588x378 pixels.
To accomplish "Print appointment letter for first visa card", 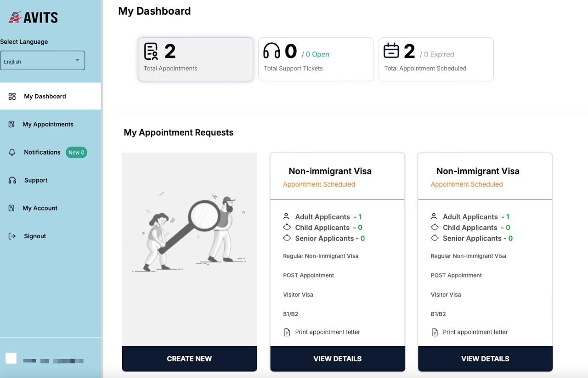I will click(x=327, y=332).
